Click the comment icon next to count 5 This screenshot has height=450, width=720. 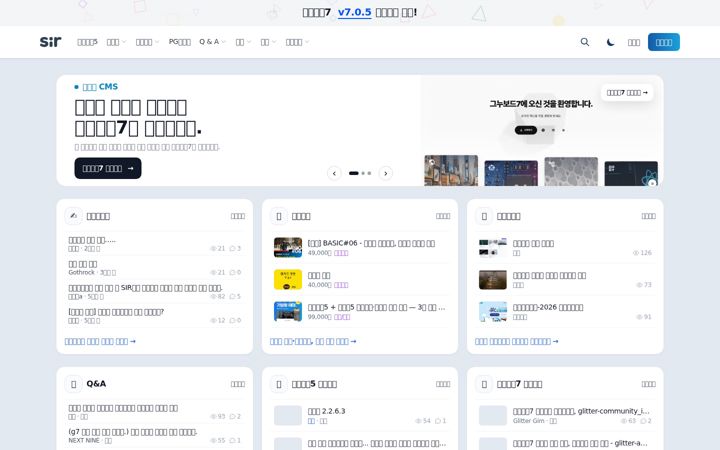point(232,296)
